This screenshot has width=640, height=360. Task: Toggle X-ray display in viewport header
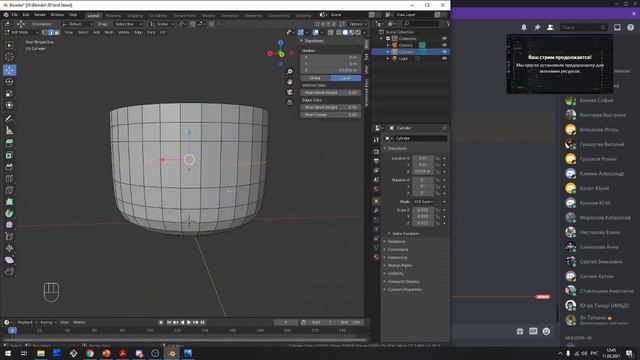click(331, 32)
